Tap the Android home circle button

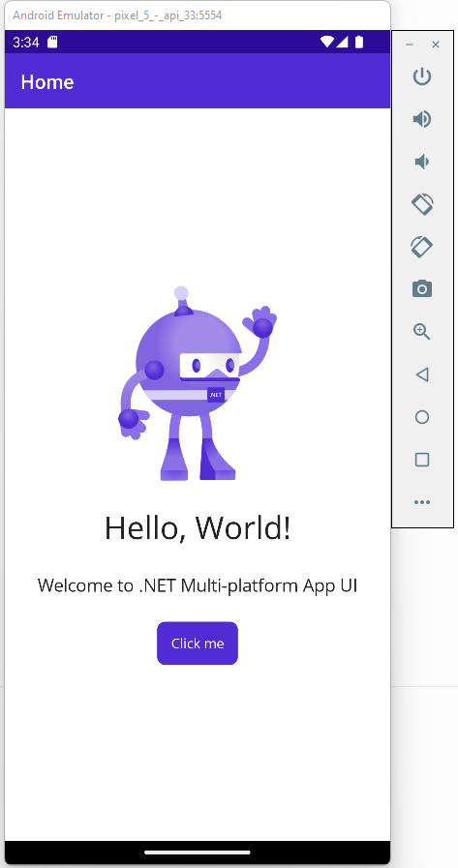pos(422,417)
